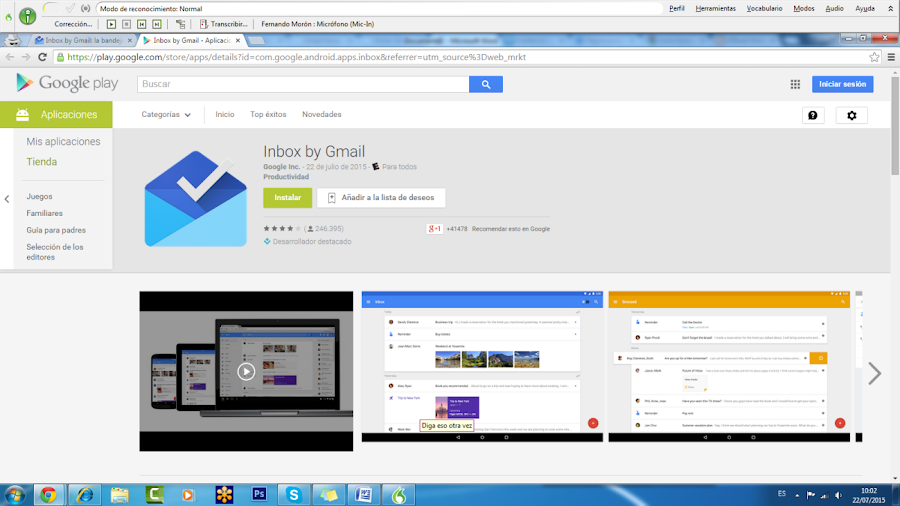
Task: Click the browser forward arrow
Action: 26,57
